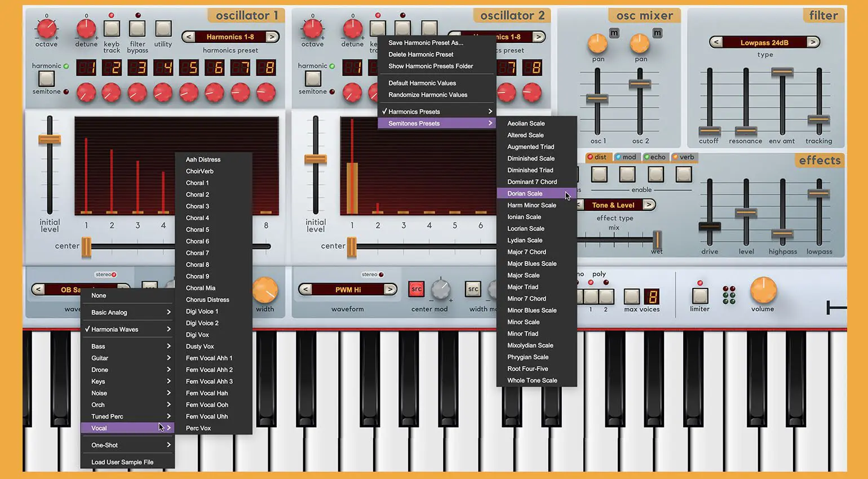The width and height of the screenshot is (868, 479).
Task: Click the orange volume knob
Action: pos(763,290)
